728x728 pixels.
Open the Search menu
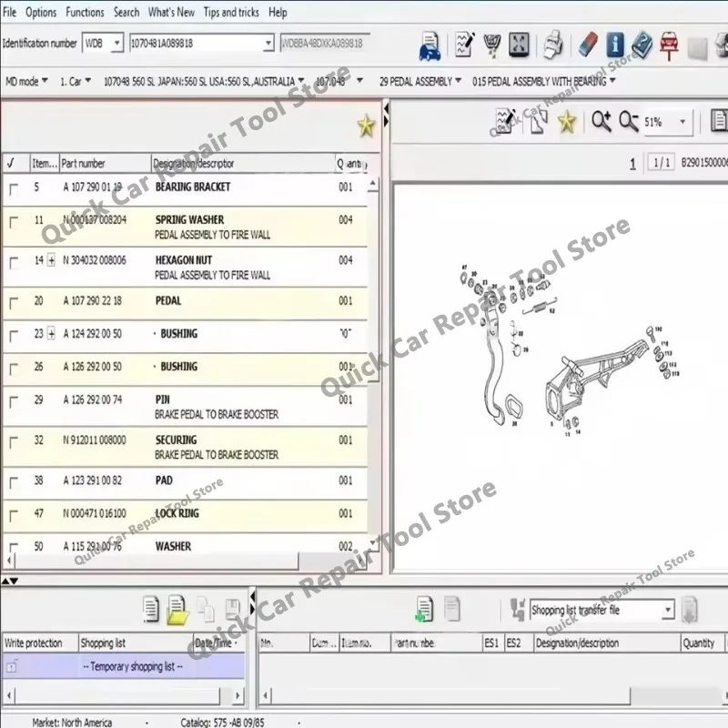(126, 12)
